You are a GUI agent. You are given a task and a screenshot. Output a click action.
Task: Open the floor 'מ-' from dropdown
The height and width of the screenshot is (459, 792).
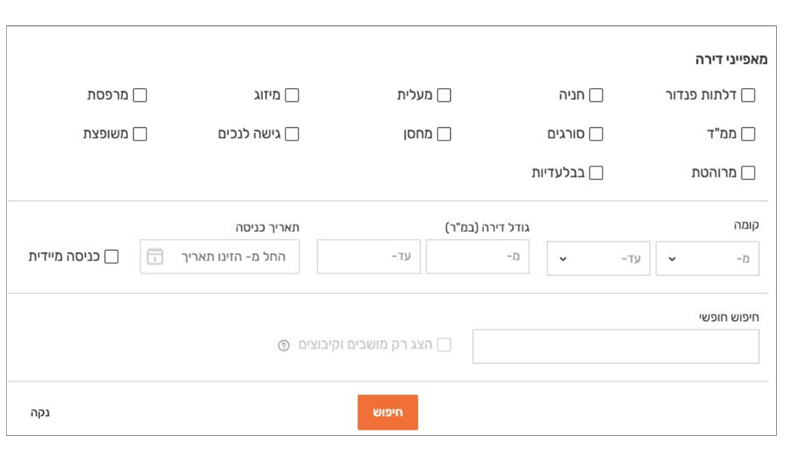tap(707, 258)
